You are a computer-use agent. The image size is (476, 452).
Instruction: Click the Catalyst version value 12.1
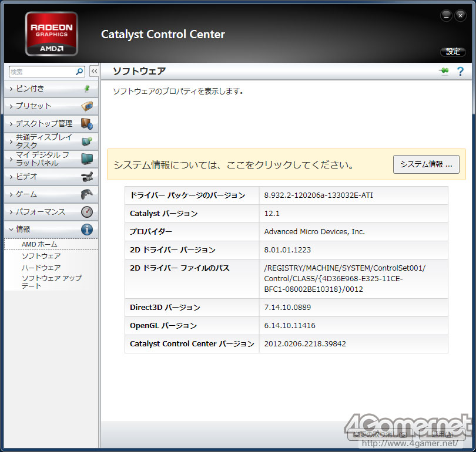[x=271, y=214]
